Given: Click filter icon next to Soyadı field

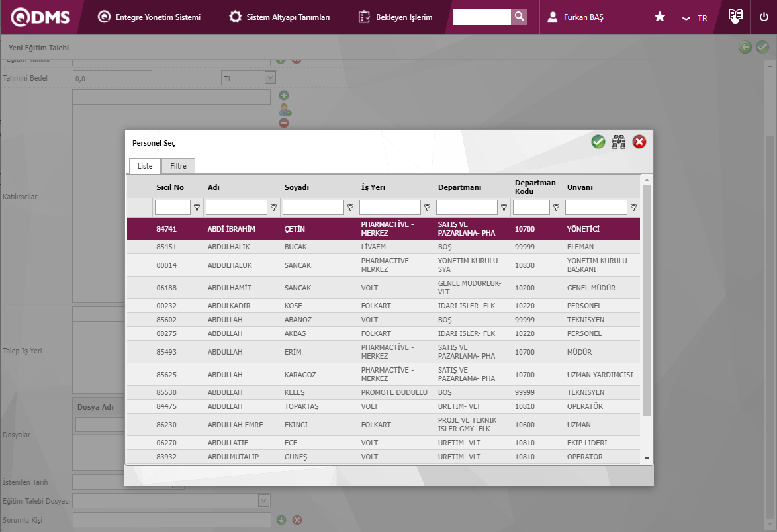Looking at the screenshot, I should tap(350, 208).
